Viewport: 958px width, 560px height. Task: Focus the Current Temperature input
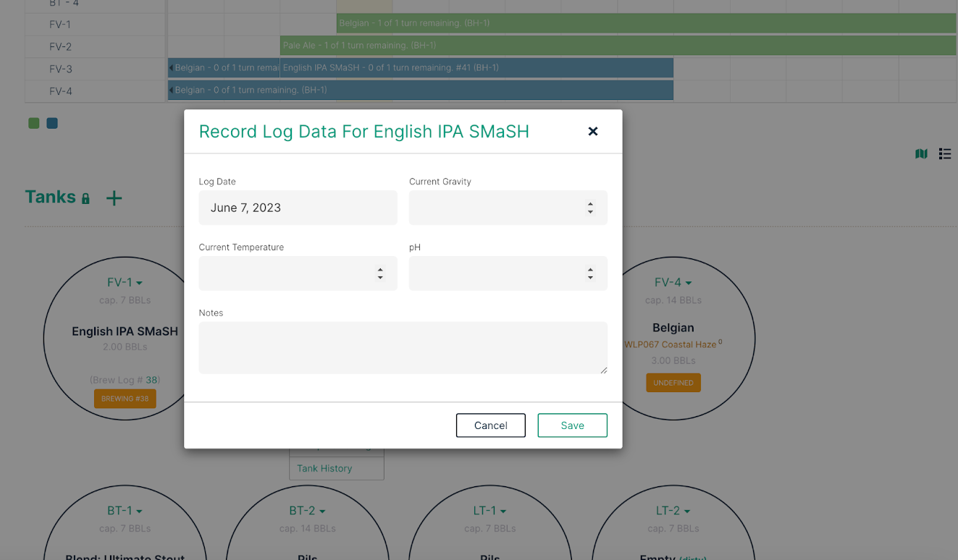point(298,273)
